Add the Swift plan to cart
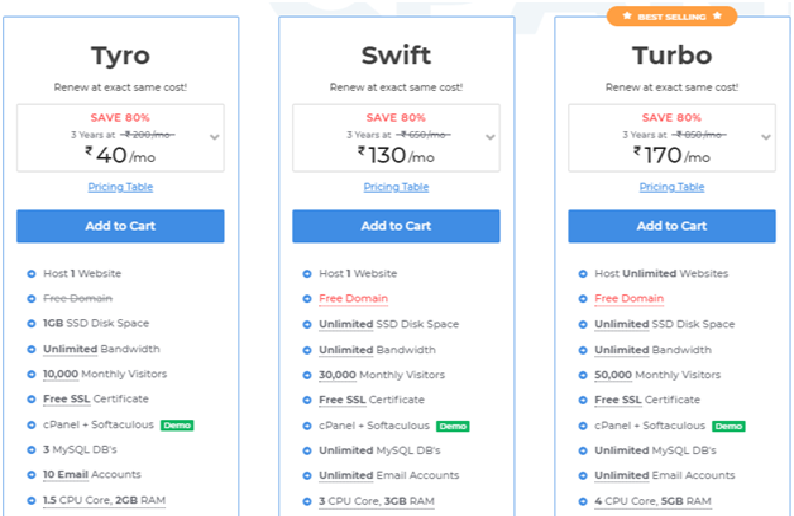 click(396, 226)
